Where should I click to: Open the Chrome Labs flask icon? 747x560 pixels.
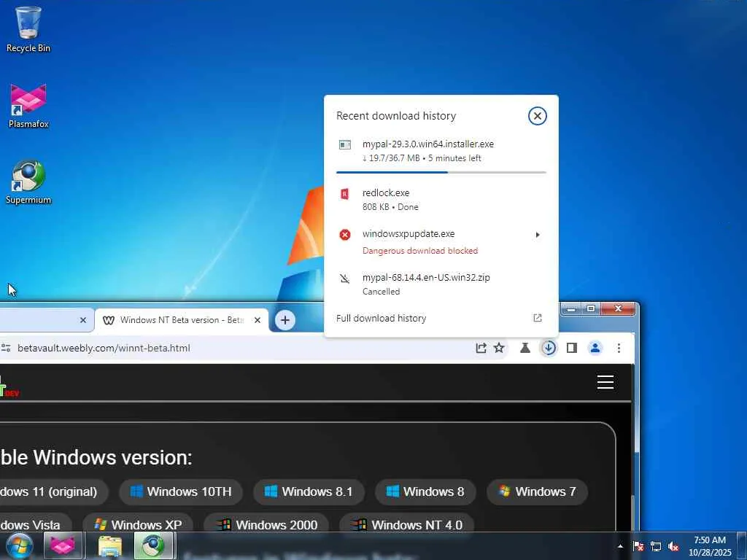(525, 348)
